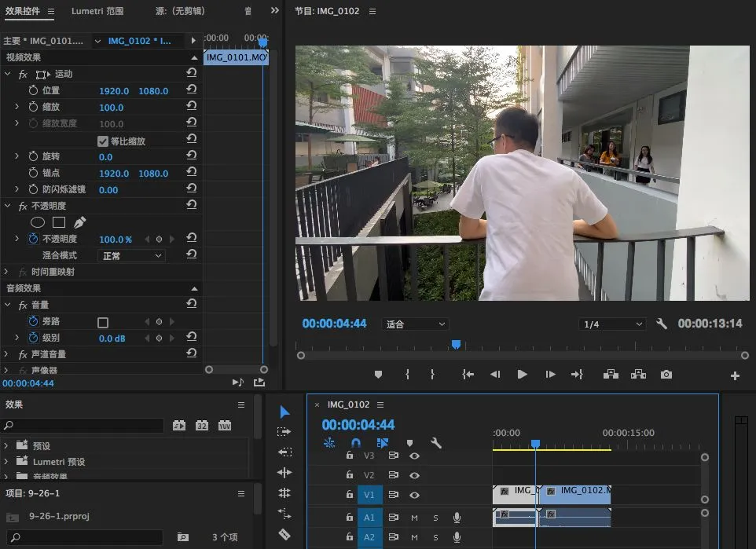Expand the Lumetri 预设 folder

pos(7,462)
